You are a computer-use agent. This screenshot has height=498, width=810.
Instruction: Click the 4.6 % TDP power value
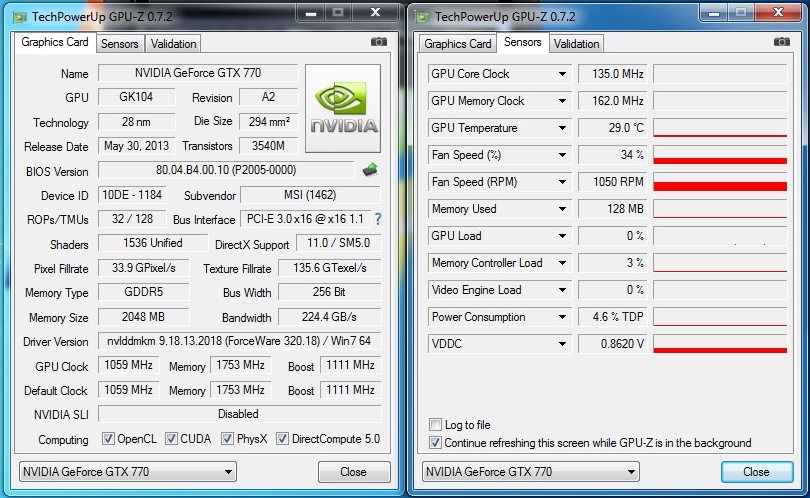click(x=612, y=317)
